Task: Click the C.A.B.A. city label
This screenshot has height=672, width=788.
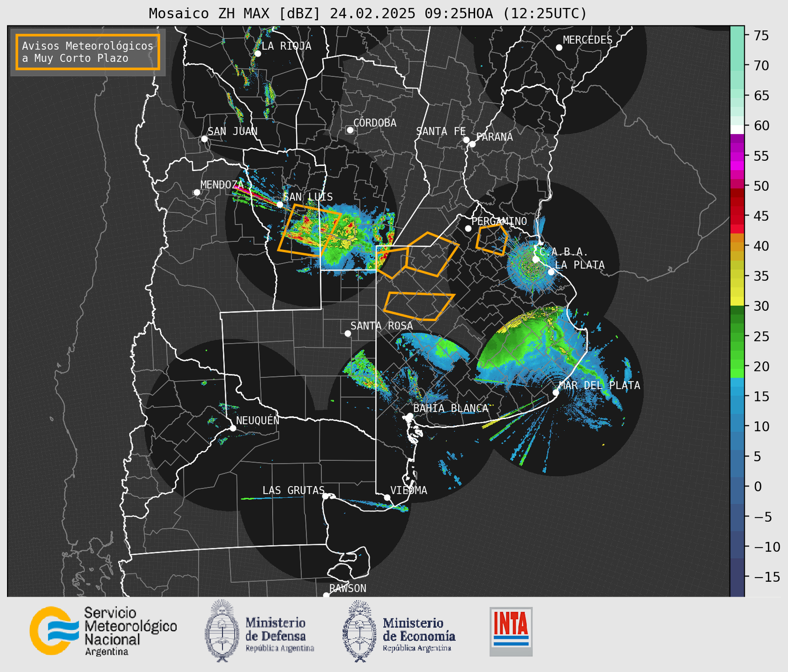Action: pyautogui.click(x=564, y=252)
